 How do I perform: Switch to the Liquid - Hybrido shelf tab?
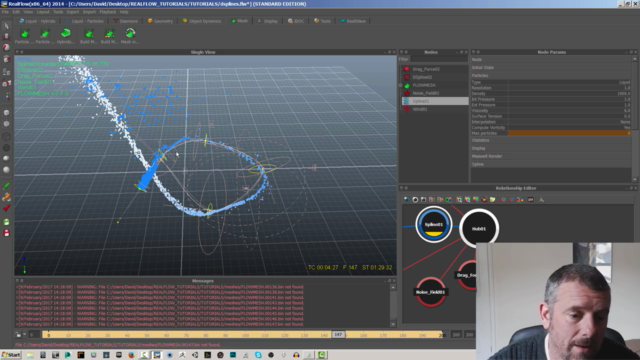[37, 21]
